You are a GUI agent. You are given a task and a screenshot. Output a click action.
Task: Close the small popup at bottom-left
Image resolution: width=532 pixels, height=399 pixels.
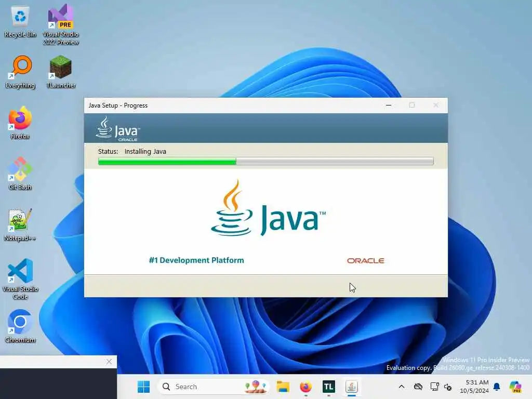[x=109, y=362]
